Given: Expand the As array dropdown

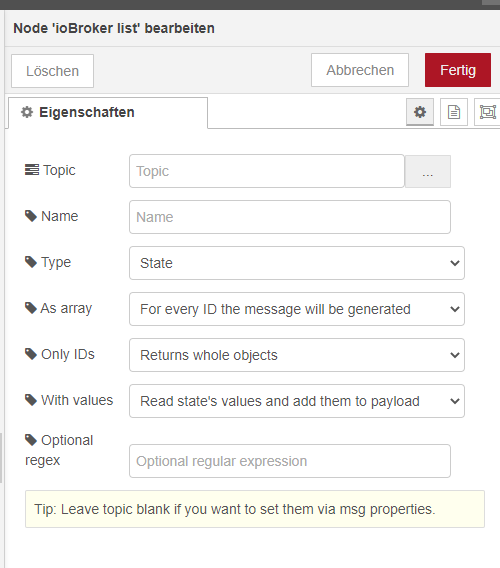Looking at the screenshot, I should 297,309.
